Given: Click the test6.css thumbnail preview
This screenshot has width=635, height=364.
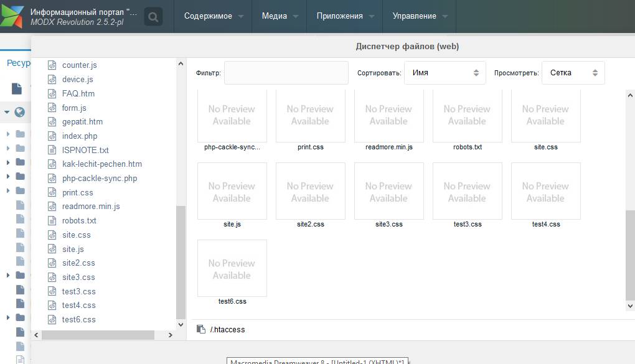Looking at the screenshot, I should [232, 268].
